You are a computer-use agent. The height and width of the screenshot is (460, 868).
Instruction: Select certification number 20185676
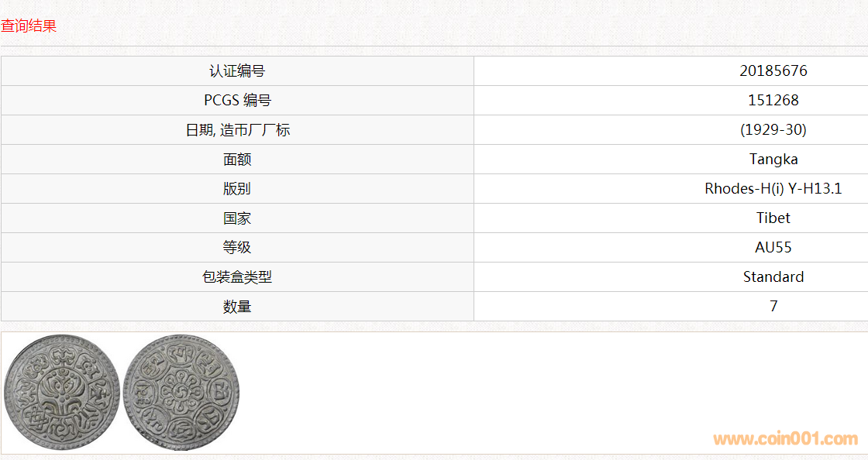pos(773,71)
